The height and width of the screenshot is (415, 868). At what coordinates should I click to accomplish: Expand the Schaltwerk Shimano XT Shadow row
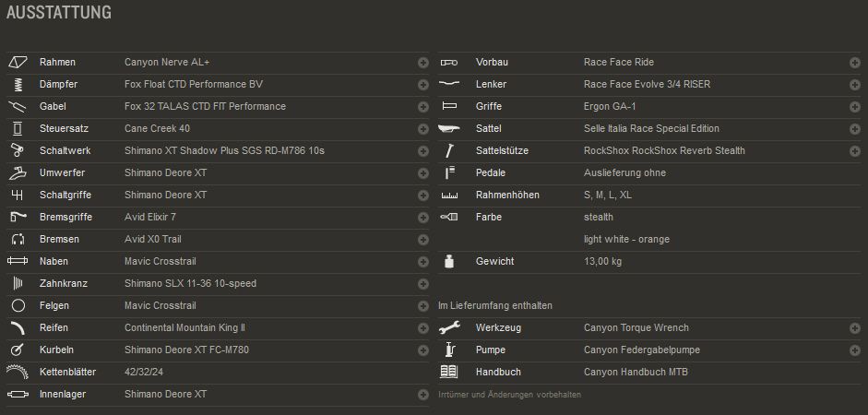click(x=422, y=151)
